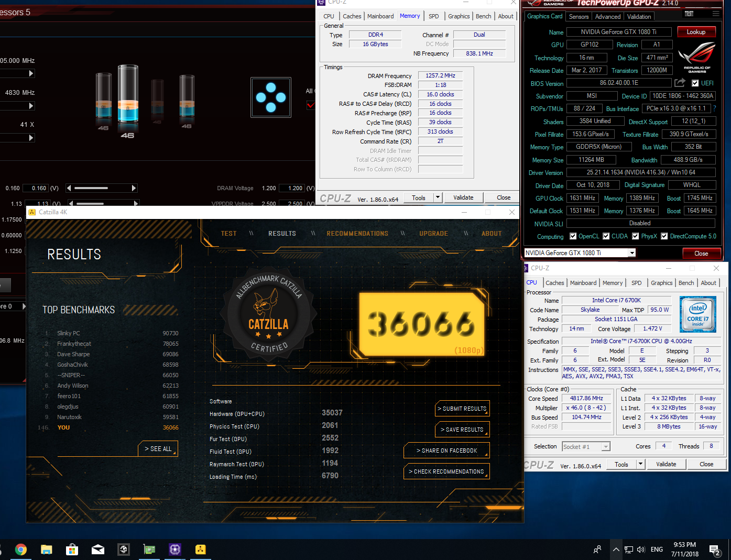
Task: Click the purple CPU-Z taskbar icon
Action: tap(175, 549)
